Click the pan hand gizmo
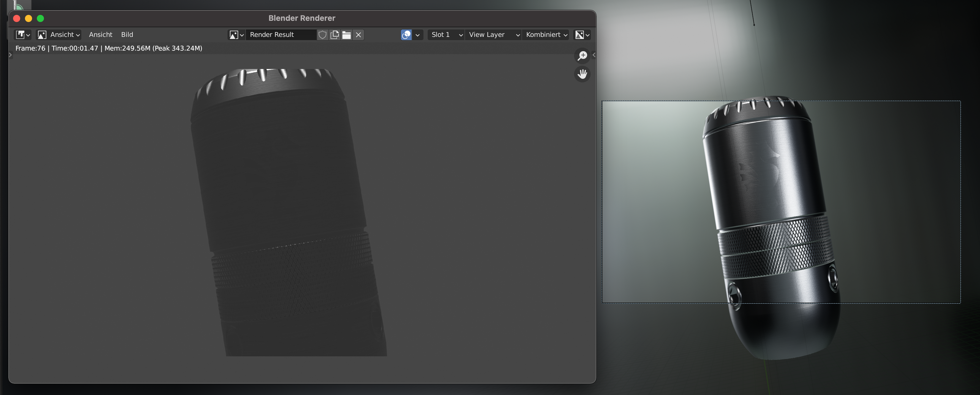980x395 pixels. pyautogui.click(x=582, y=73)
